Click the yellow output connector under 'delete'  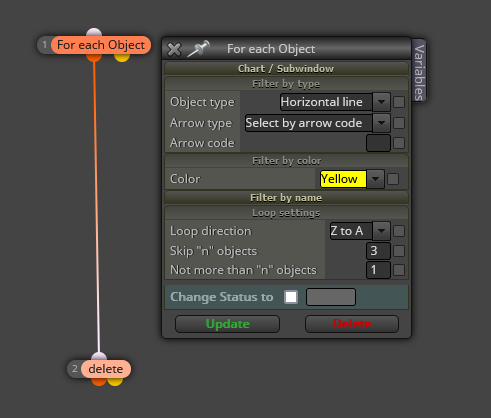point(115,382)
